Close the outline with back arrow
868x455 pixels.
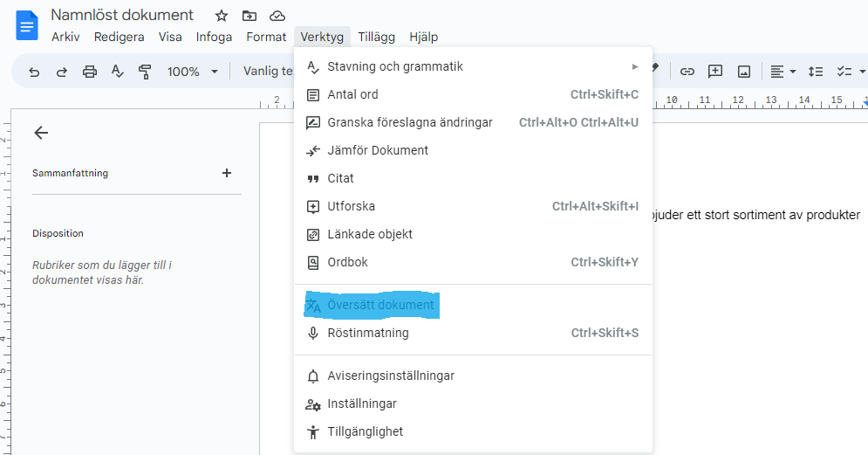41,133
